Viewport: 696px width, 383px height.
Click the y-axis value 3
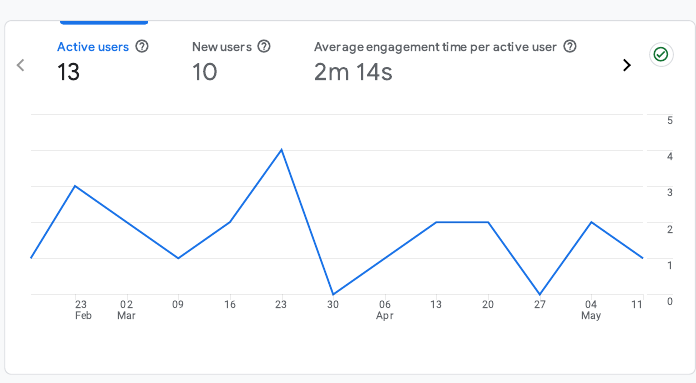click(670, 193)
